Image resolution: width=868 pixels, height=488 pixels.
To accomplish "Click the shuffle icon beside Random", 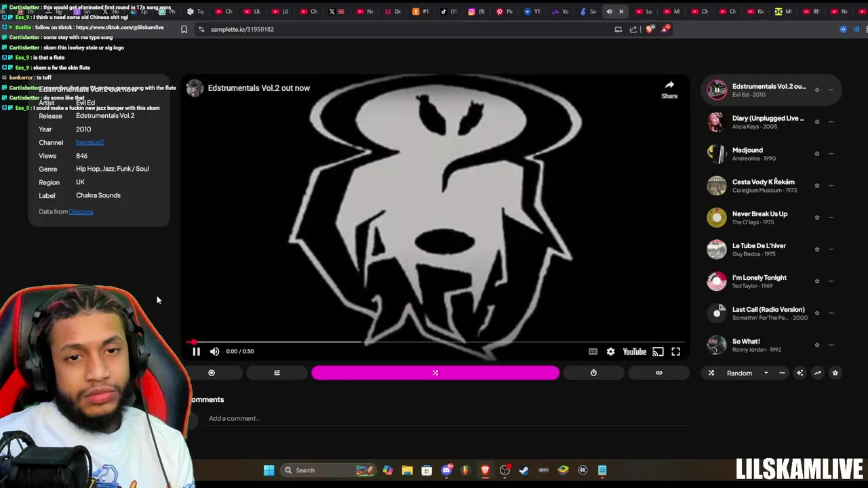I will tap(711, 373).
